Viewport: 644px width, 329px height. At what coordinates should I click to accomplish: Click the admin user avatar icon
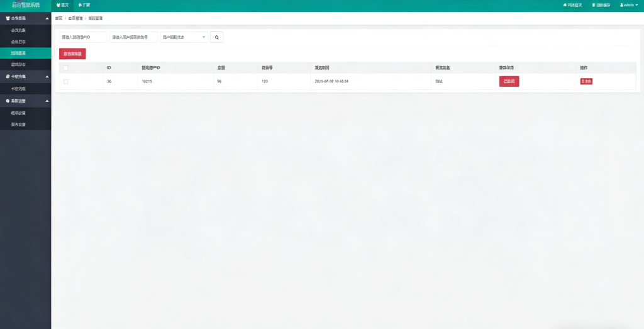621,5
